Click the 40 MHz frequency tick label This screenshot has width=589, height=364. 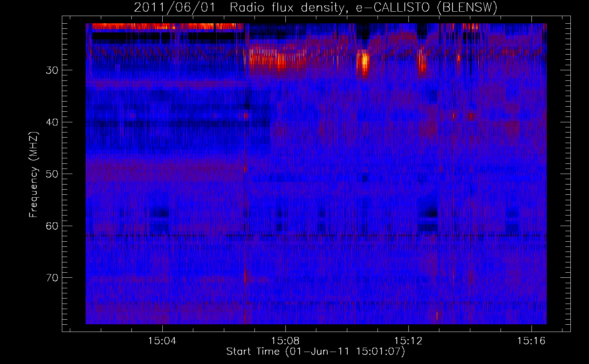(x=52, y=122)
